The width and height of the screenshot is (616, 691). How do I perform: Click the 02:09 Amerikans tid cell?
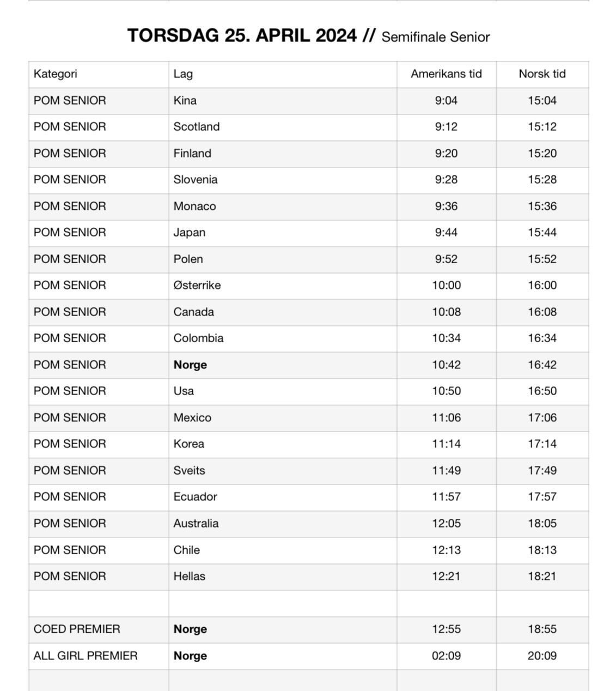coord(446,656)
